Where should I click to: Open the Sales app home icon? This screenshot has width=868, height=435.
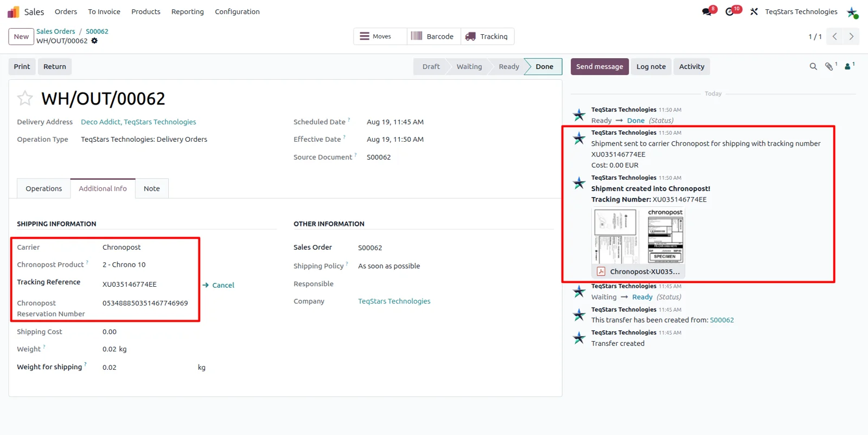[x=13, y=11]
